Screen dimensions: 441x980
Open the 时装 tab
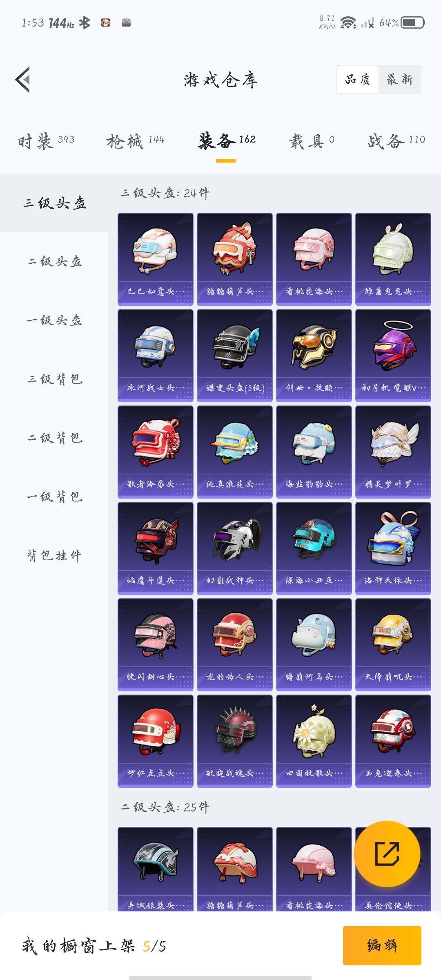point(46,141)
